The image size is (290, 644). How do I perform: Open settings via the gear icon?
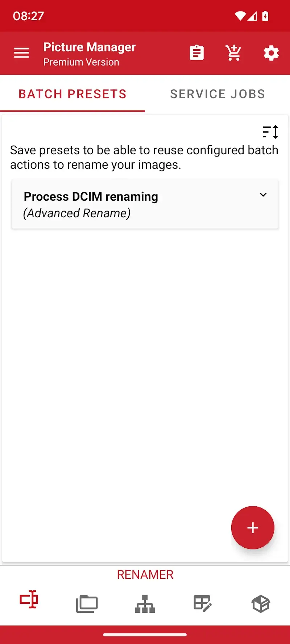(x=271, y=53)
